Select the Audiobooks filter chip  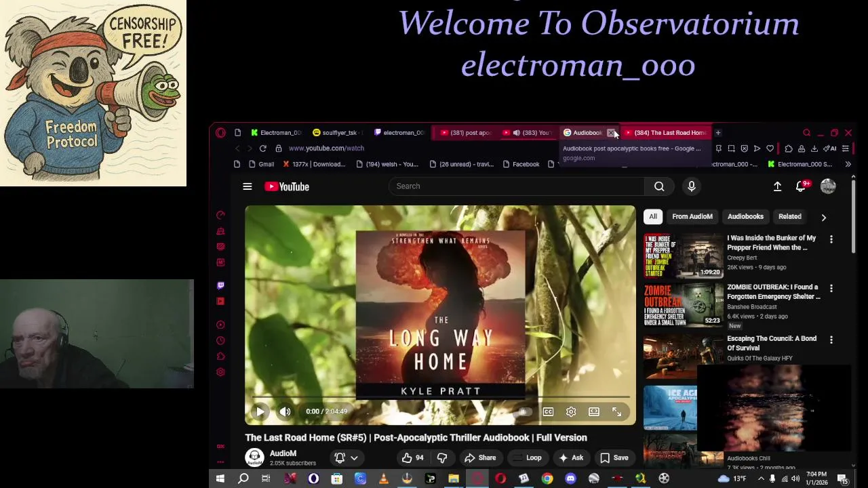pyautogui.click(x=745, y=216)
